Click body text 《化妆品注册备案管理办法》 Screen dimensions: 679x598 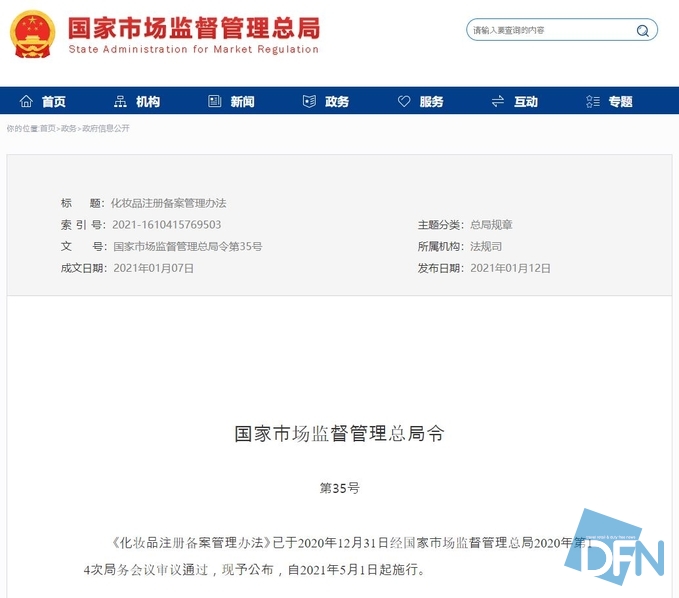[x=192, y=543]
